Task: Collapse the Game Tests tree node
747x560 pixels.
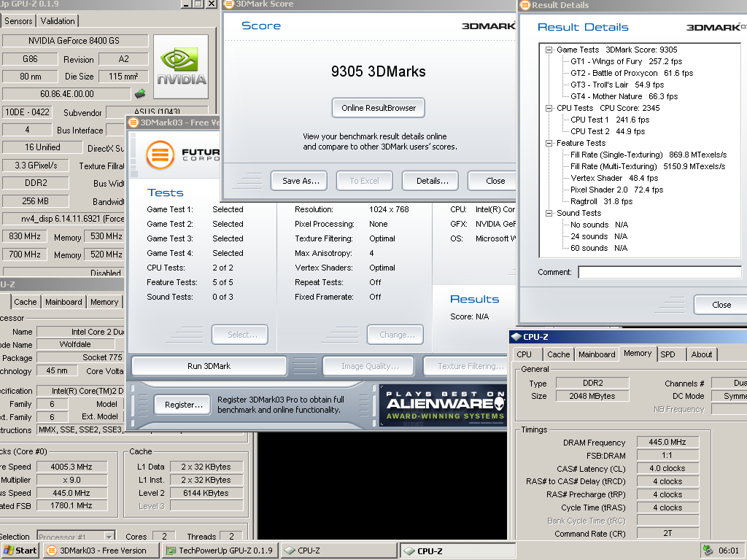Action: (x=549, y=50)
